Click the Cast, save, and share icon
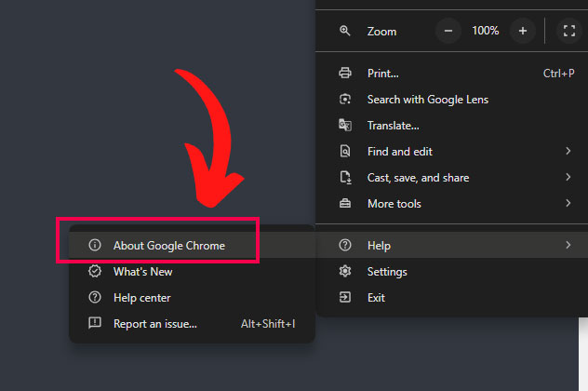 point(345,177)
